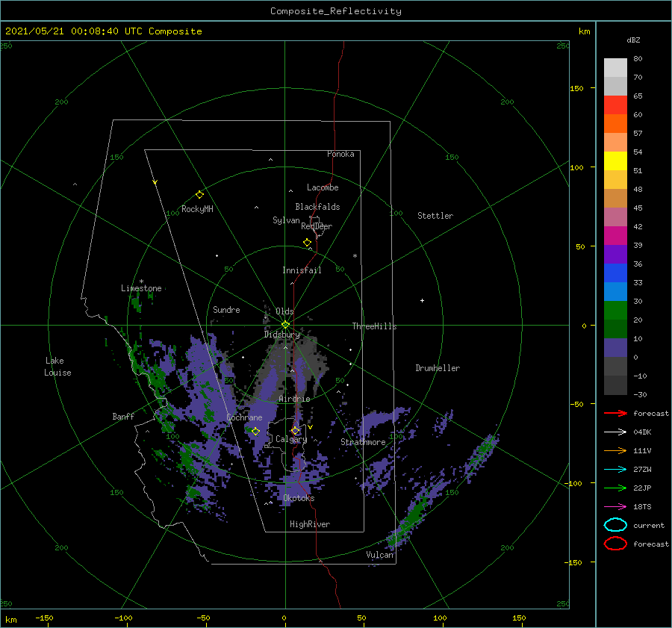This screenshot has height=628, width=672.
Task: Click the yellow radar-center marker at Olds
Action: [x=285, y=325]
